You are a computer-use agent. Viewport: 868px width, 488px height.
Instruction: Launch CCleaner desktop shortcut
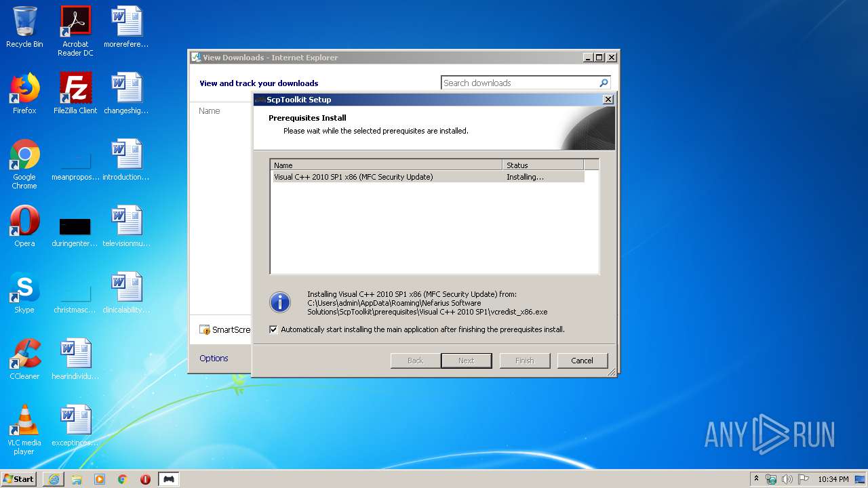click(x=24, y=359)
